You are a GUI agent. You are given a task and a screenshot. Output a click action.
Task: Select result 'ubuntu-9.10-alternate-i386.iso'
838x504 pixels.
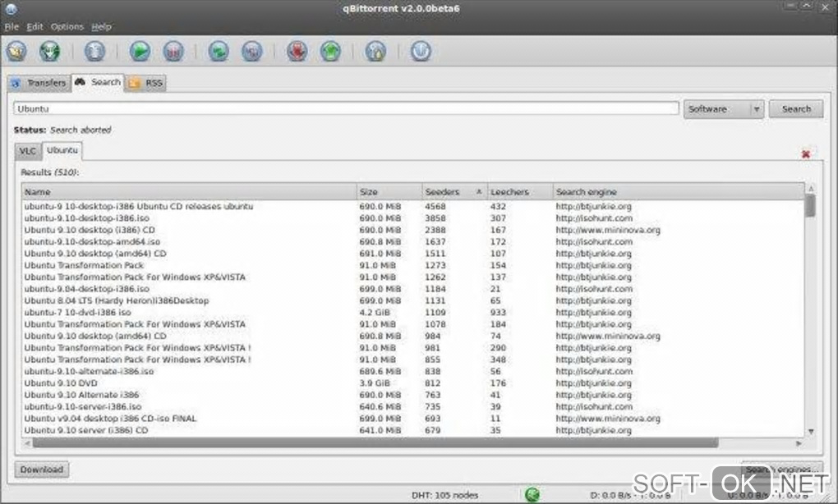point(412,371)
